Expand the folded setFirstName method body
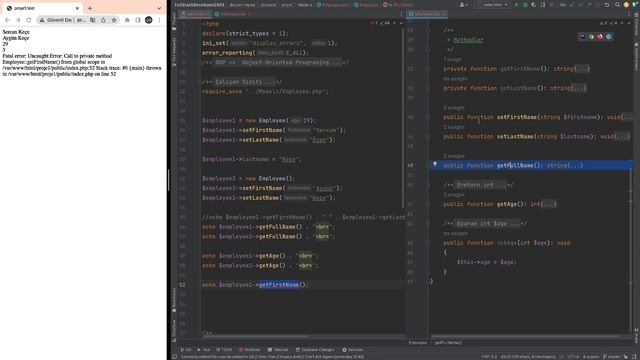The width and height of the screenshot is (640, 360). click(627, 117)
